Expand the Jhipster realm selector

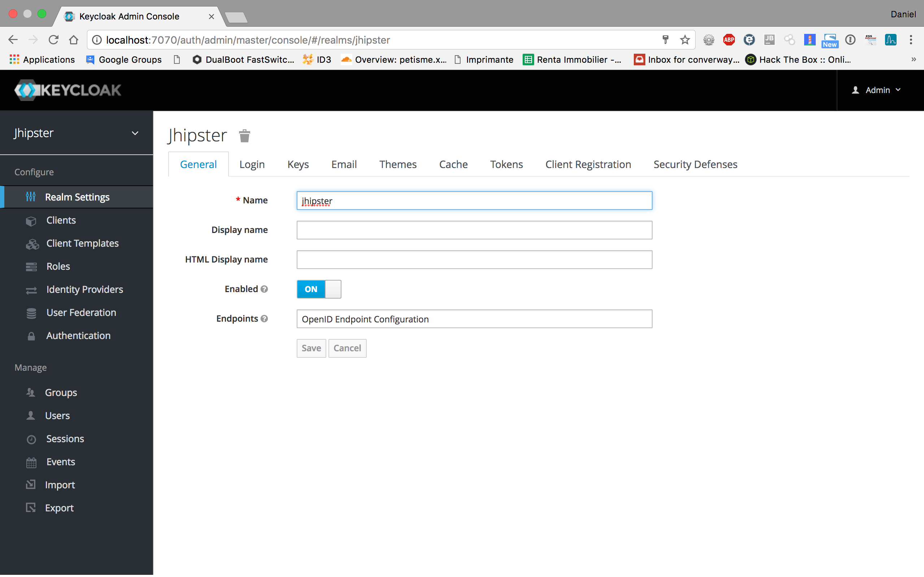pos(134,133)
